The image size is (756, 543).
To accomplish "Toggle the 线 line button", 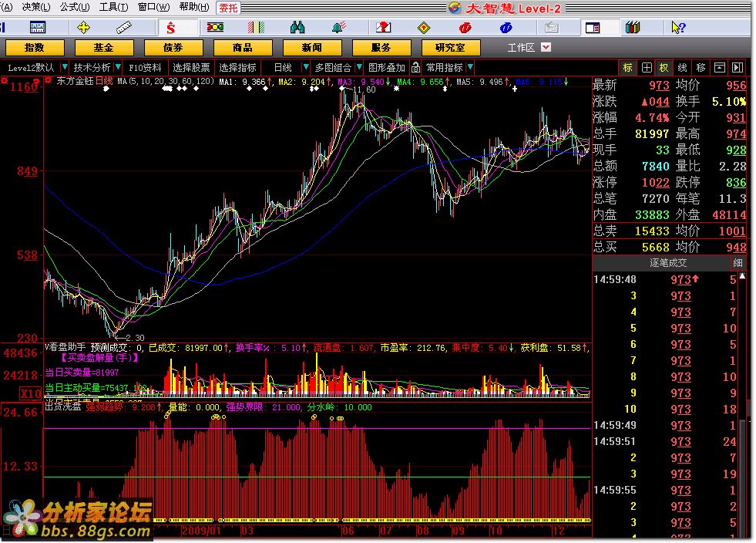I will pyautogui.click(x=682, y=68).
